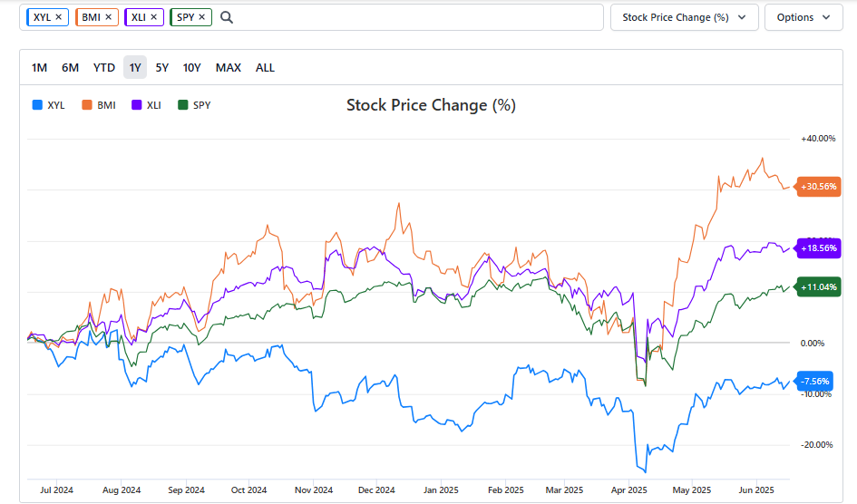
Task: Open Stock Price Change (%) dropdown
Action: (684, 17)
